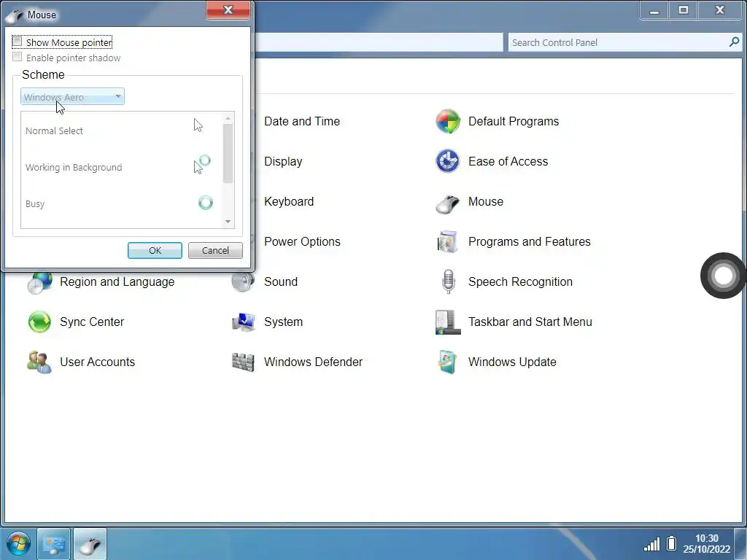The image size is (747, 560).
Task: Open the Sync Center green icon
Action: coord(39,322)
